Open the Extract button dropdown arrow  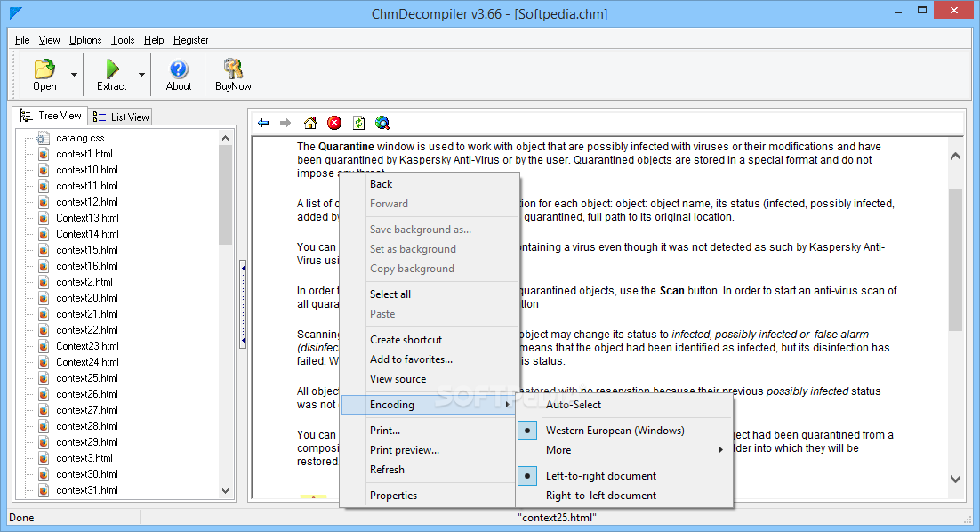(142, 75)
